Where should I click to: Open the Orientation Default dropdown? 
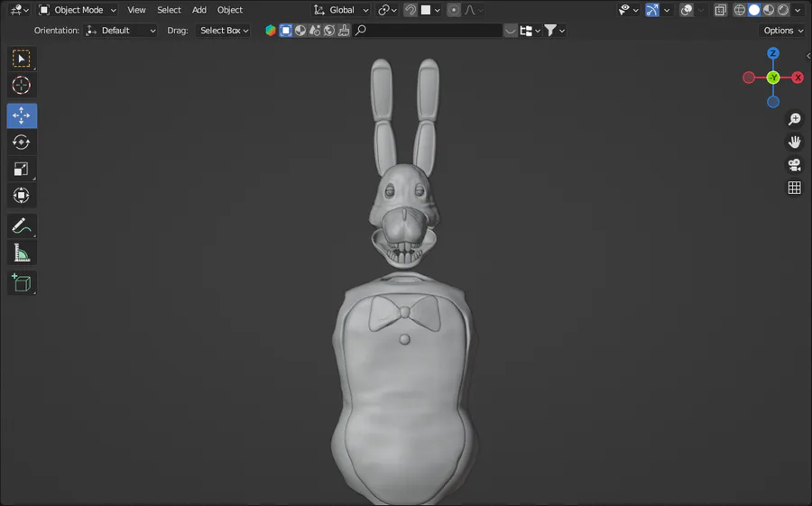pyautogui.click(x=120, y=31)
